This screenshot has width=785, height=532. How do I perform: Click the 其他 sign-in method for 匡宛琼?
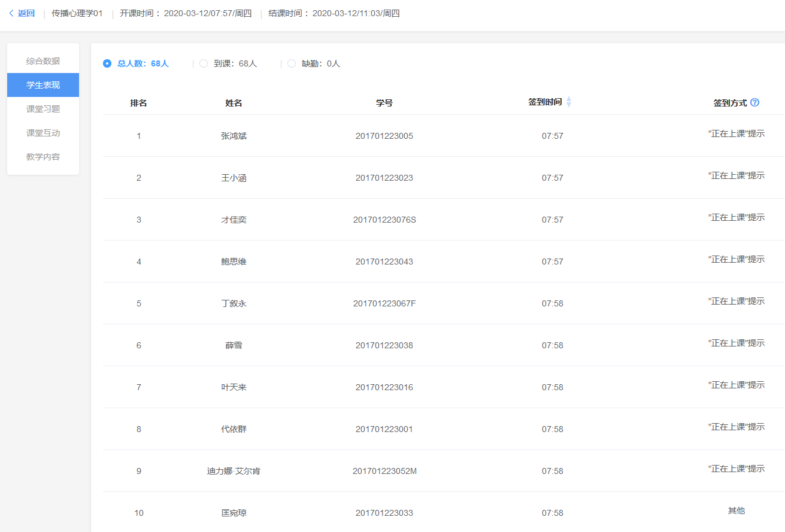(x=736, y=510)
